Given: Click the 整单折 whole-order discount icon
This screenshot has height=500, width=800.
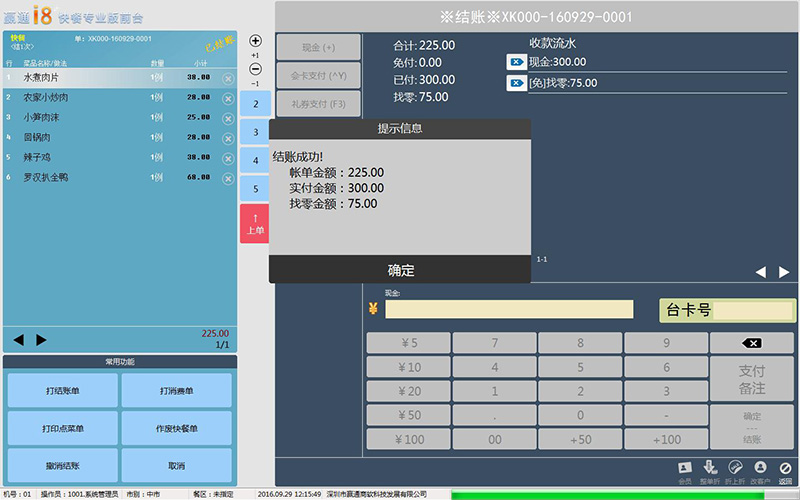Looking at the screenshot, I should pyautogui.click(x=710, y=468).
